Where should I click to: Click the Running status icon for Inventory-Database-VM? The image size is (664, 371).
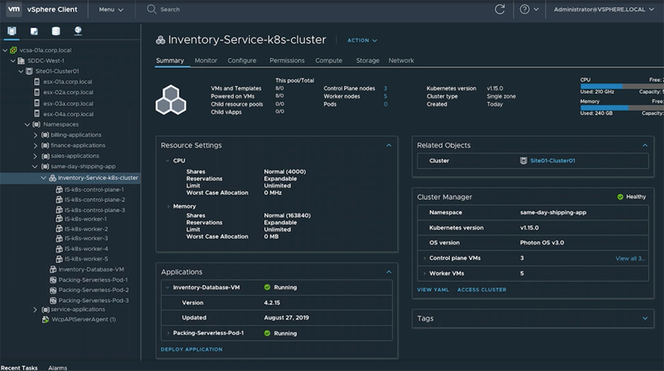[x=267, y=287]
